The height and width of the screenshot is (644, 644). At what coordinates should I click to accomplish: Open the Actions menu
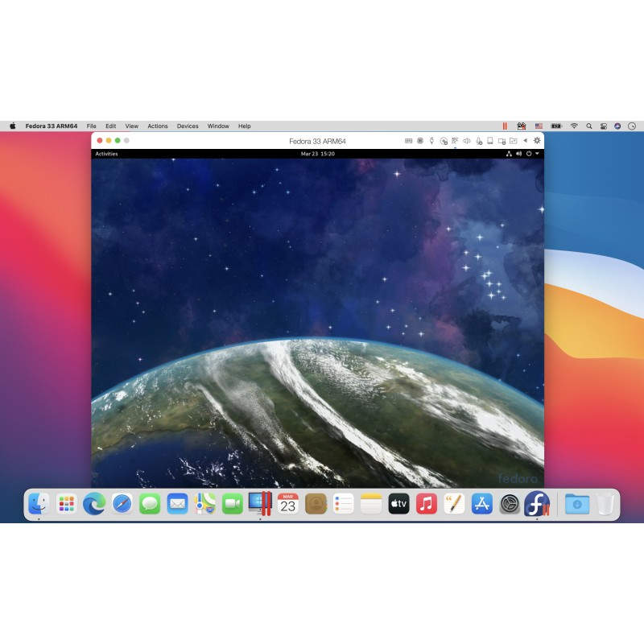(x=158, y=126)
